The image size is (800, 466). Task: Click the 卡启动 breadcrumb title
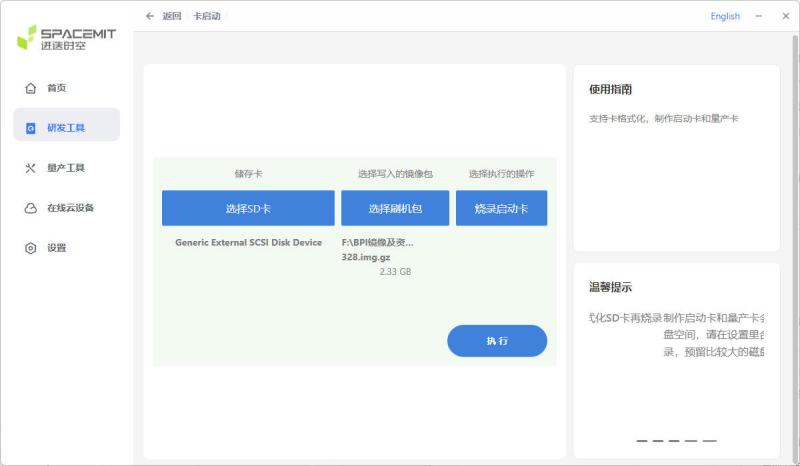tap(207, 16)
